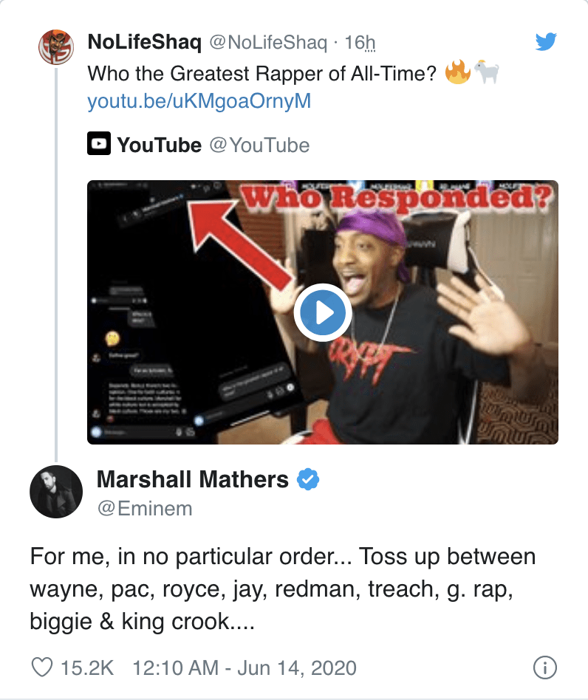The height and width of the screenshot is (700, 588).
Task: Click Eminem's reply tweet text
Action: 283,589
